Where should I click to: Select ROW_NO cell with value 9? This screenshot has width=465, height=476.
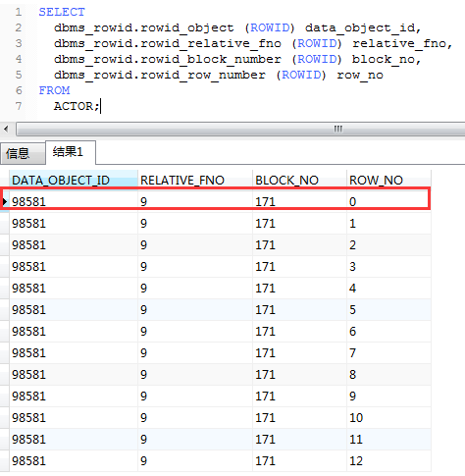click(x=388, y=397)
